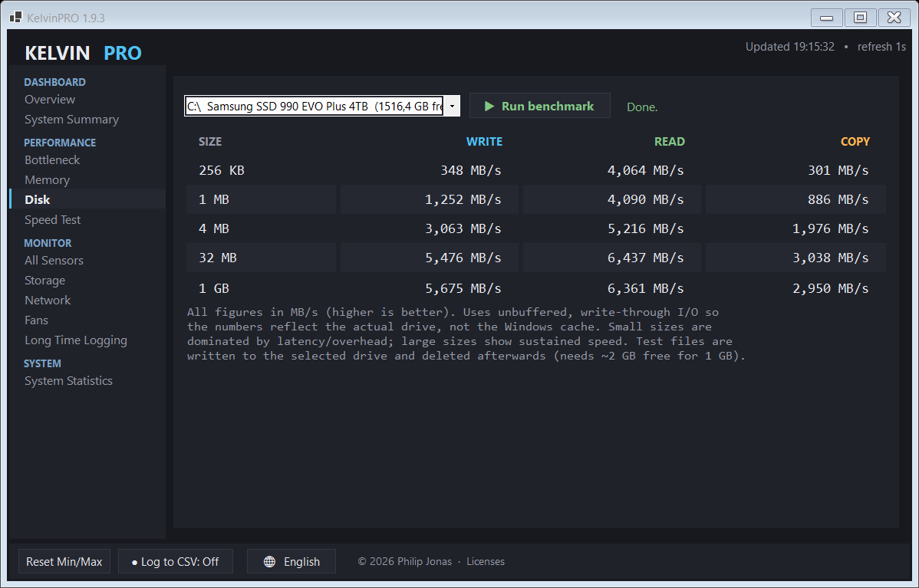
Task: Maximize the KelvinPRO window
Action: tap(861, 18)
